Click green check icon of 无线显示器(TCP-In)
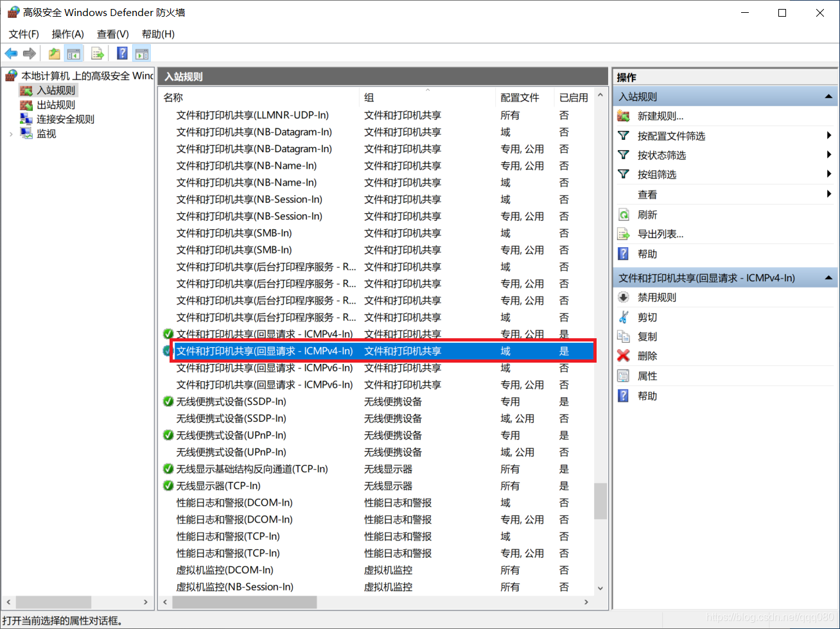This screenshot has height=629, width=840. click(x=168, y=486)
